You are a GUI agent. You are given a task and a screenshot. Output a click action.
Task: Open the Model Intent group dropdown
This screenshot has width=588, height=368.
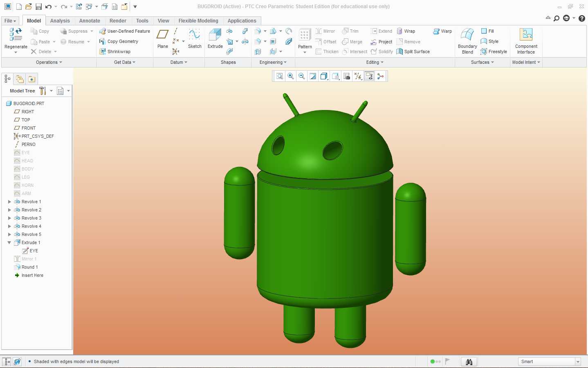point(526,62)
